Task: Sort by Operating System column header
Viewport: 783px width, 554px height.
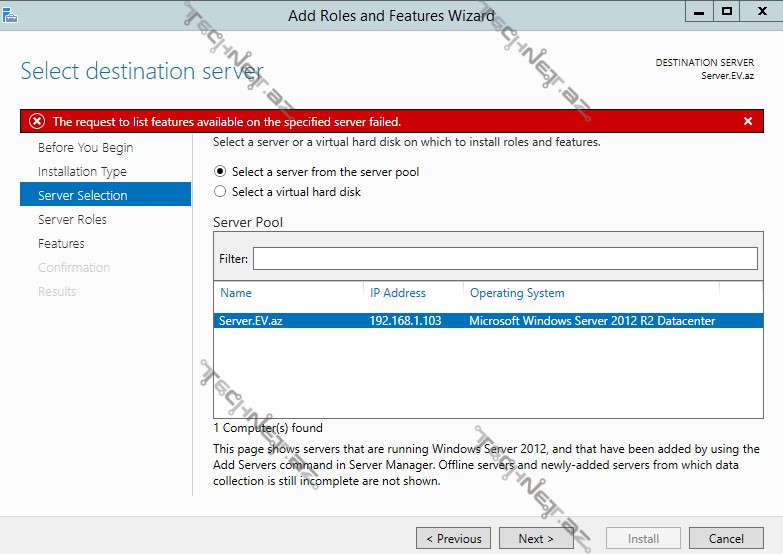Action: click(517, 293)
